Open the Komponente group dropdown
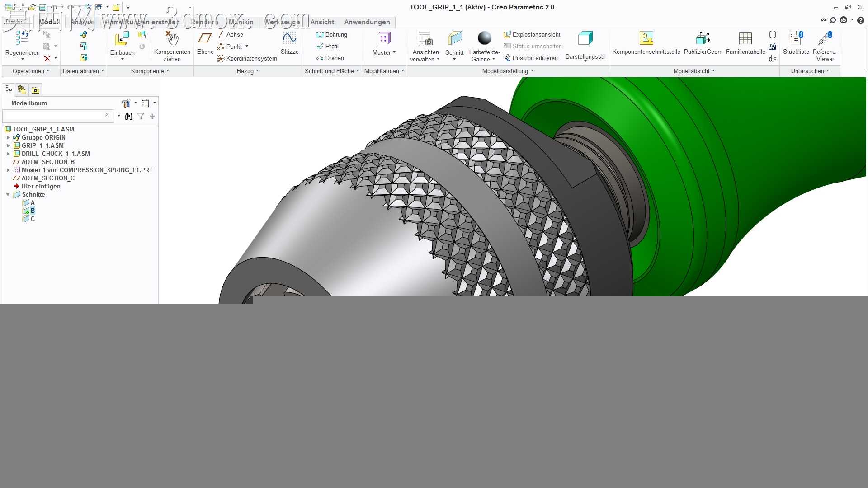Viewport: 868px width, 488px height. pyautogui.click(x=150, y=71)
